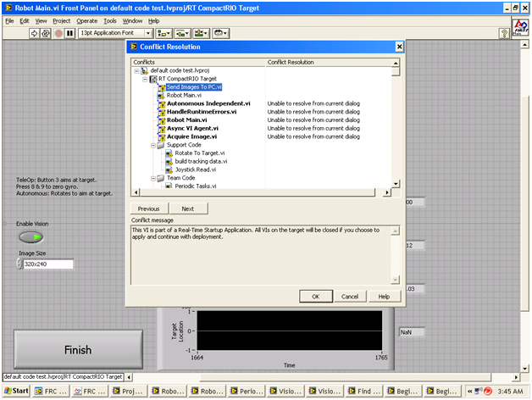Expand hidden system tray icons chevron
This screenshot has width=532, height=400.
(470, 392)
